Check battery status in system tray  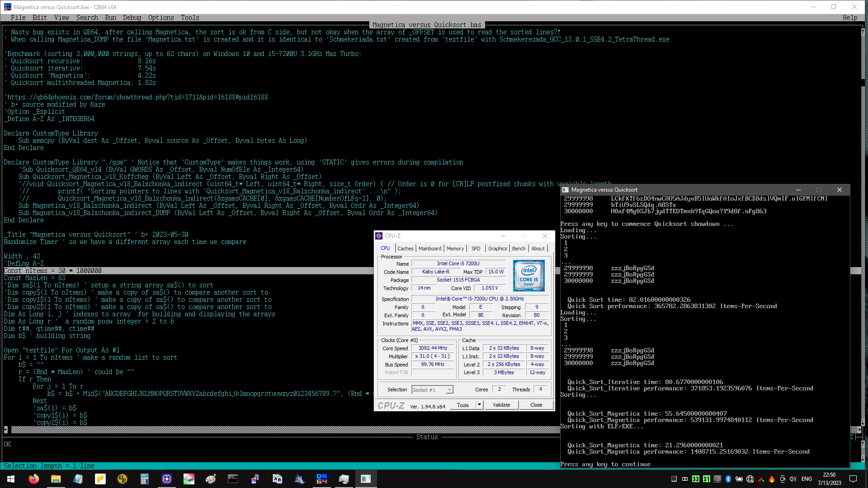point(739,479)
